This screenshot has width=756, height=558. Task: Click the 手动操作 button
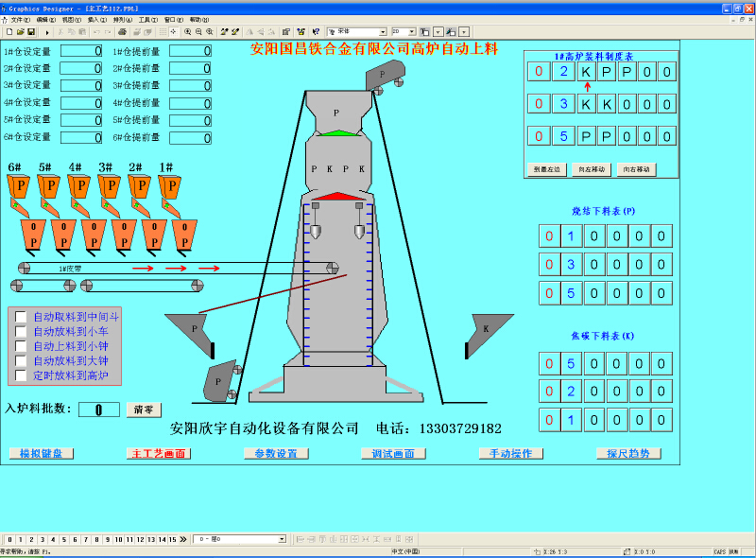pos(511,454)
